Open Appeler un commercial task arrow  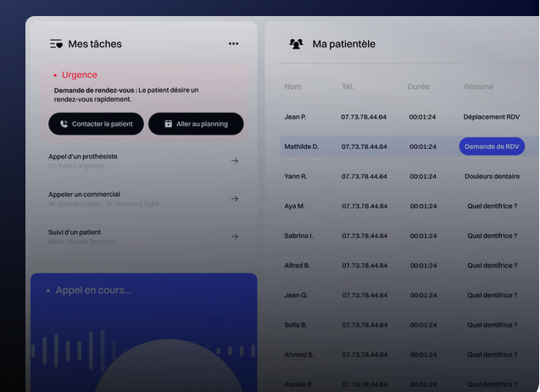[235, 199]
